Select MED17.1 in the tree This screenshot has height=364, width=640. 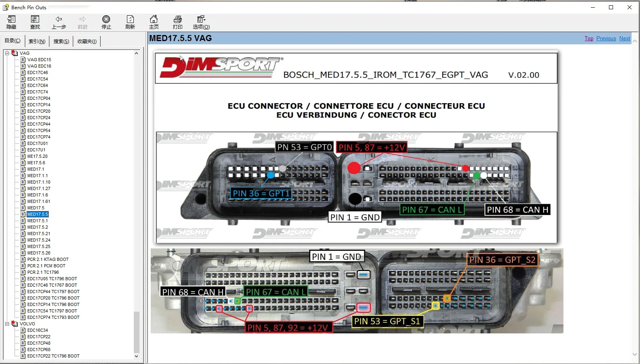(x=36, y=169)
